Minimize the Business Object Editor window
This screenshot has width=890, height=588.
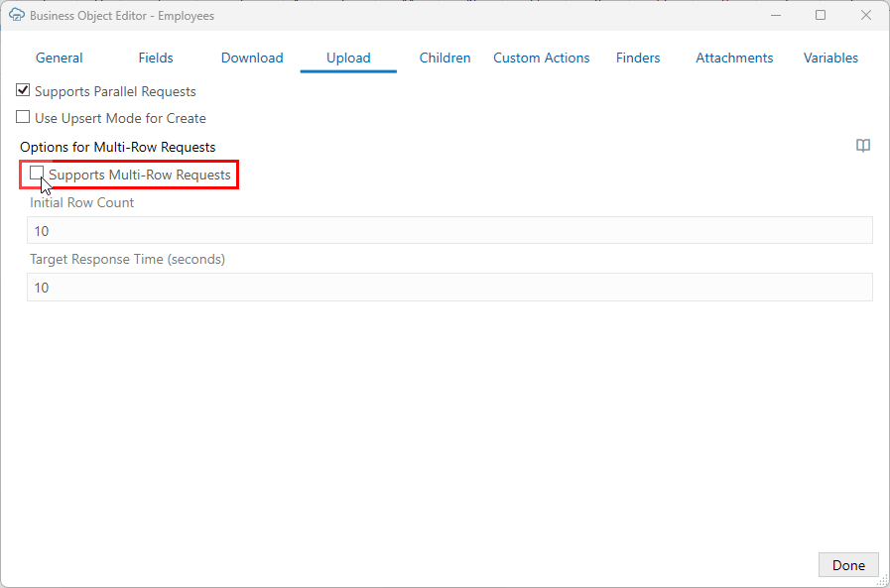[x=775, y=15]
